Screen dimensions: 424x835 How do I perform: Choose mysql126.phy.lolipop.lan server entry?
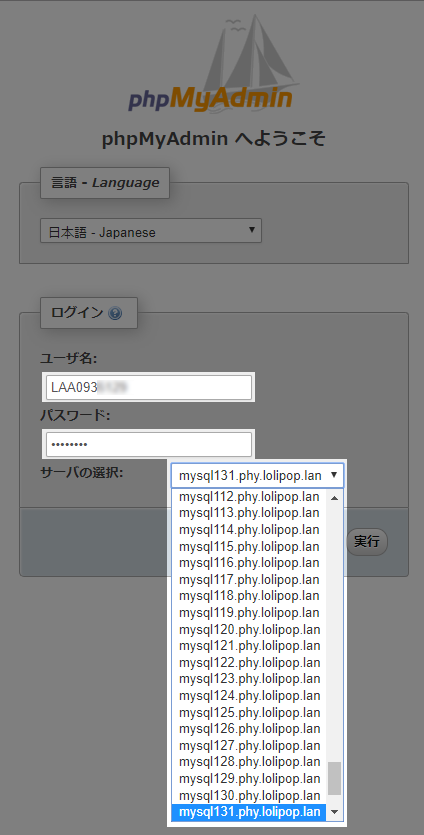tap(249, 728)
